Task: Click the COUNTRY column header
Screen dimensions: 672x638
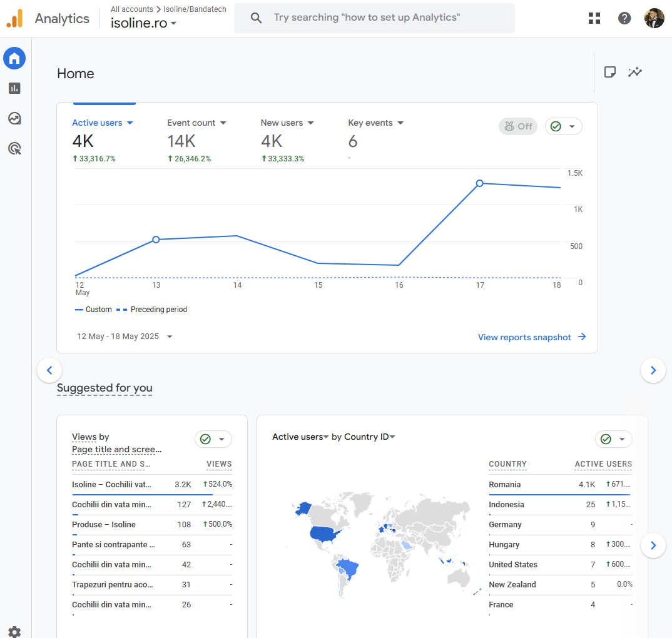Action: (x=507, y=464)
